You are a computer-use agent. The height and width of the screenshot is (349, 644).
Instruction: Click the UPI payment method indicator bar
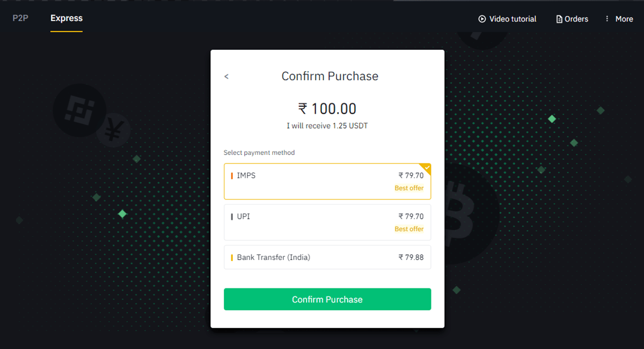click(x=232, y=216)
